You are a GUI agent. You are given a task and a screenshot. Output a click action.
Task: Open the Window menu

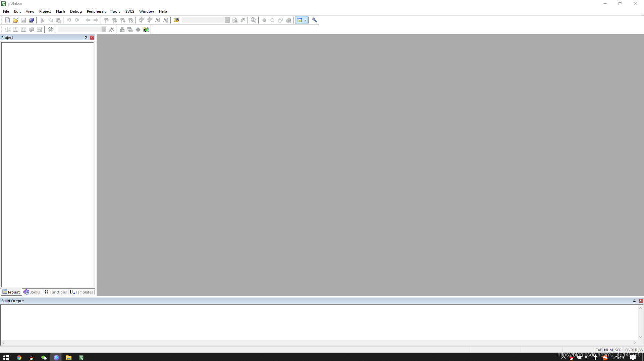coord(147,11)
